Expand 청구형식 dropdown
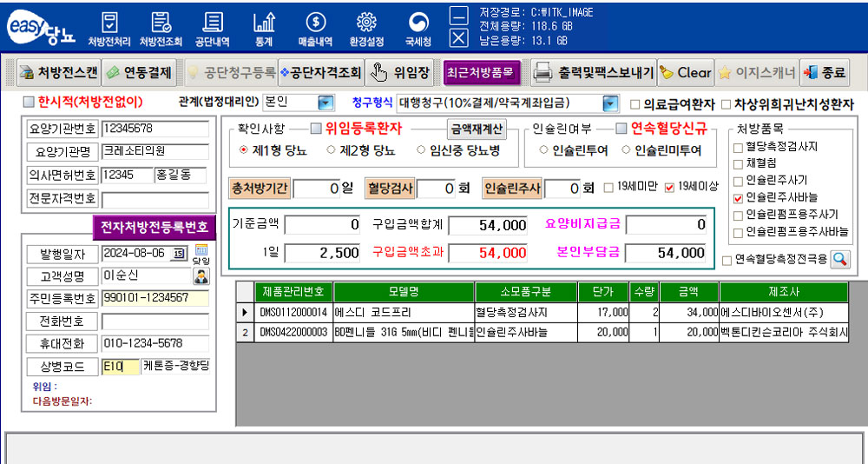The width and height of the screenshot is (868, 464). [609, 103]
